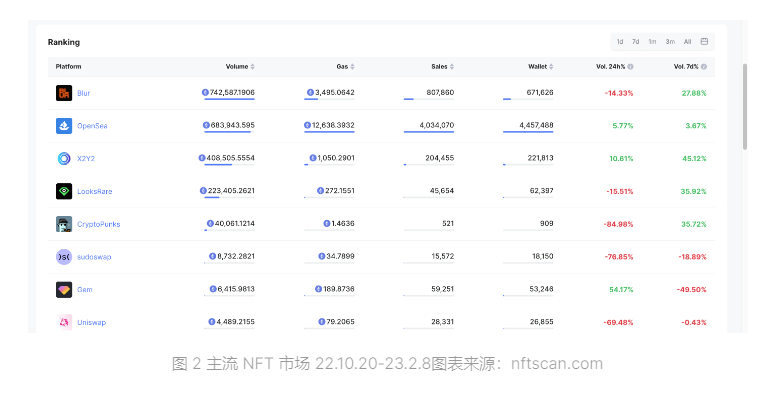Open the OpenSea platform link

pyautogui.click(x=92, y=126)
